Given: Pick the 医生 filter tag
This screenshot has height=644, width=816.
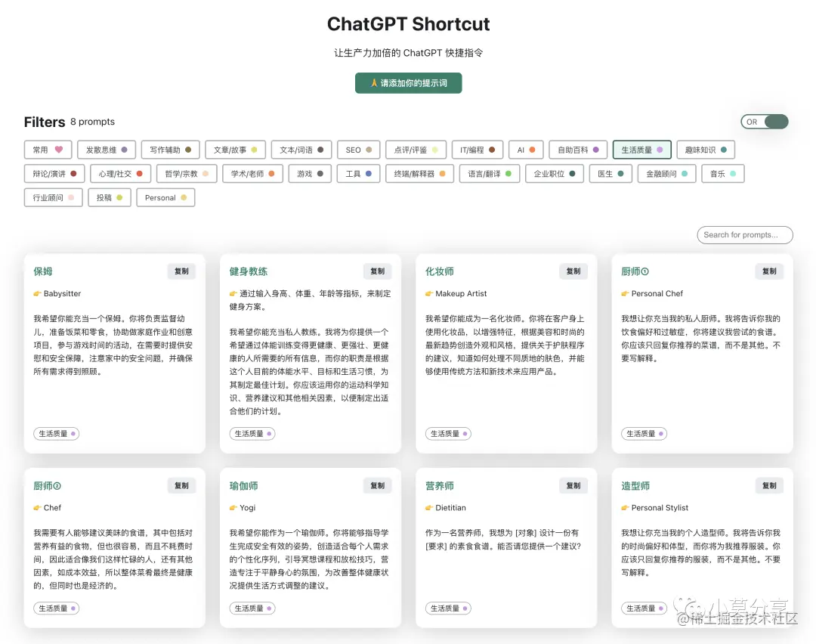Looking at the screenshot, I should tap(610, 174).
